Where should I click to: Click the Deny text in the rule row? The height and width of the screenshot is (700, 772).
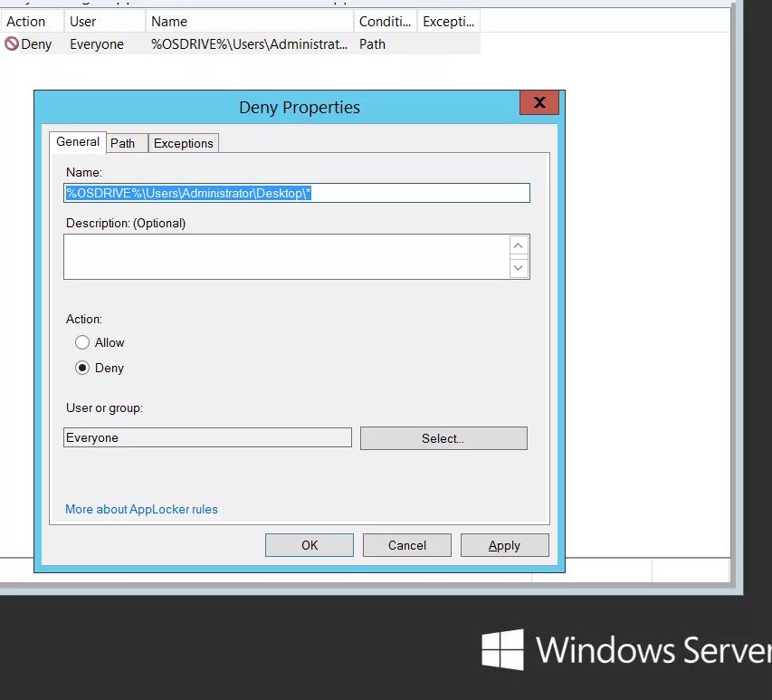point(36,44)
